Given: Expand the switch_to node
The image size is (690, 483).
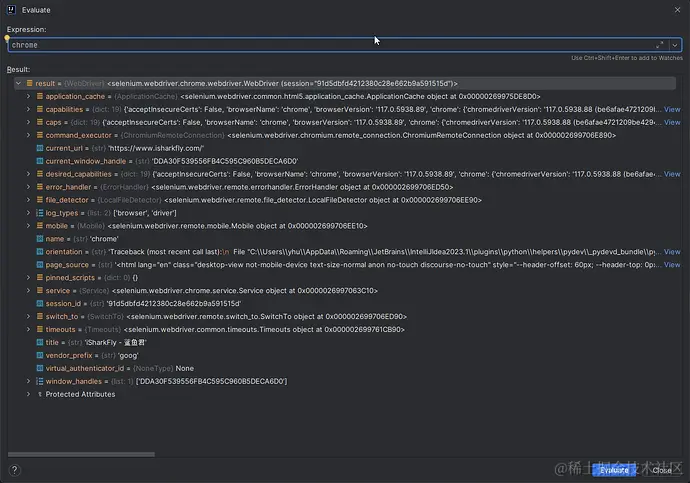Looking at the screenshot, I should 28,317.
